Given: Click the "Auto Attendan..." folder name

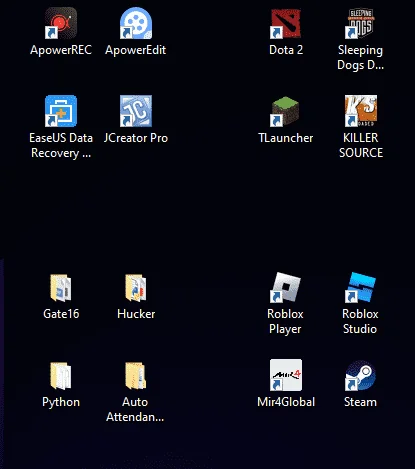Looking at the screenshot, I should click(135, 409).
